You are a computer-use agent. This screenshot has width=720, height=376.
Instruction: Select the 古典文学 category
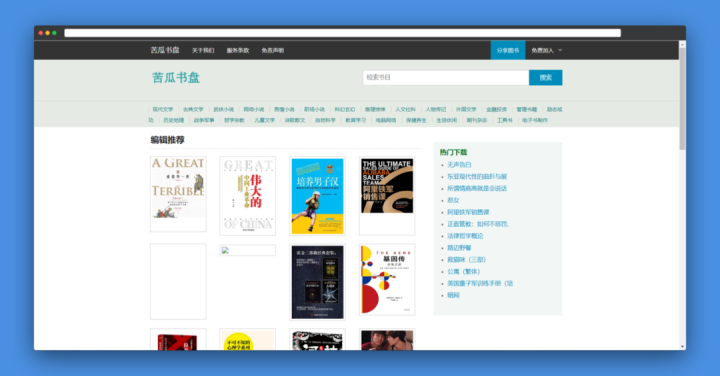pyautogui.click(x=193, y=109)
